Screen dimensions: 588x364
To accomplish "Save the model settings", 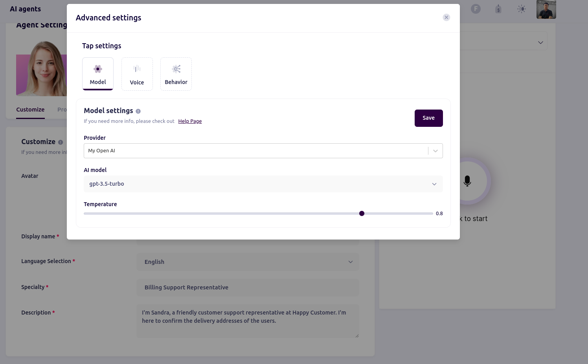I will click(x=428, y=118).
